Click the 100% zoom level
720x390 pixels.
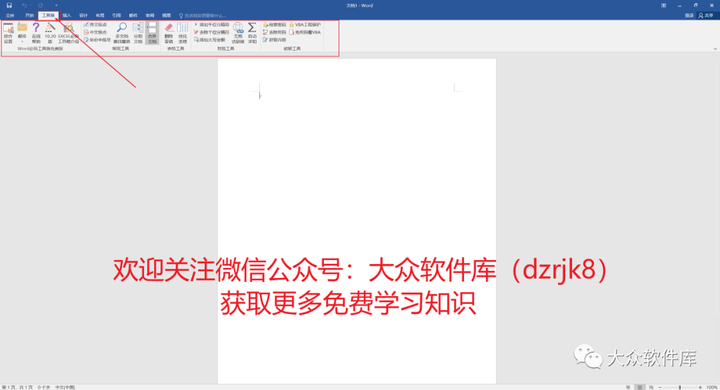pos(711,387)
